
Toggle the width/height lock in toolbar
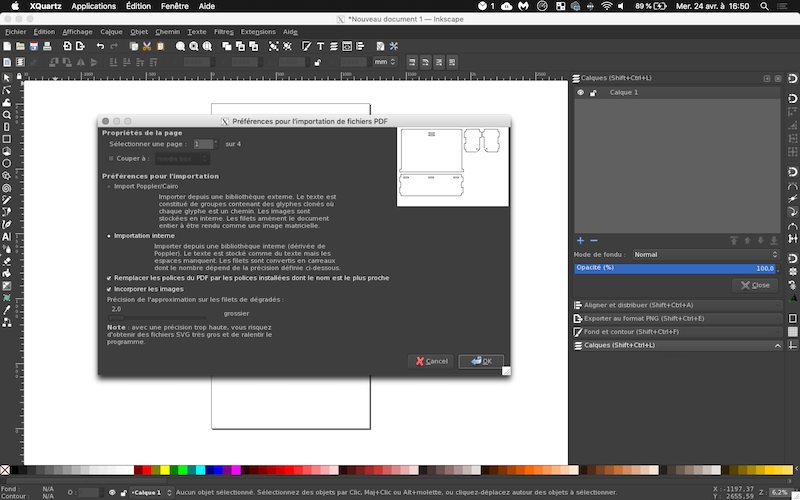click(x=317, y=62)
